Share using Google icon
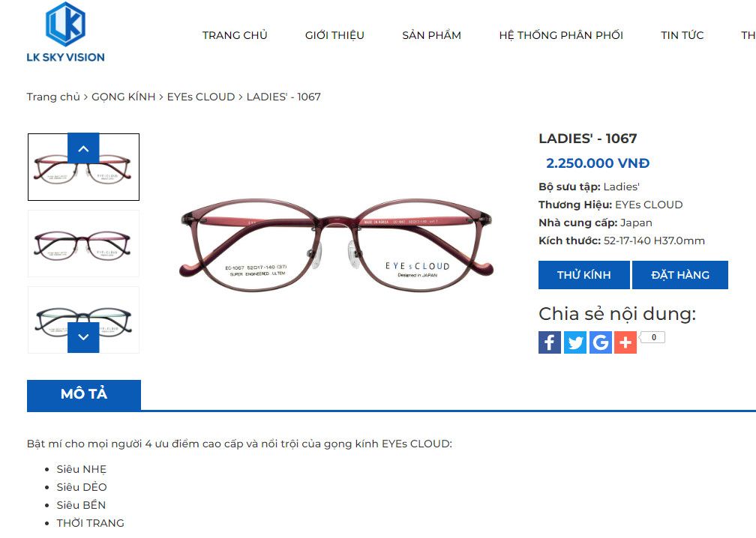Image resolution: width=756 pixels, height=538 pixels. (600, 342)
